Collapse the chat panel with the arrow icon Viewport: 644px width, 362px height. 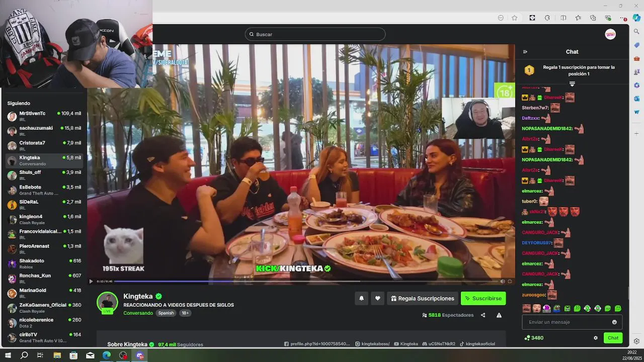pos(525,52)
